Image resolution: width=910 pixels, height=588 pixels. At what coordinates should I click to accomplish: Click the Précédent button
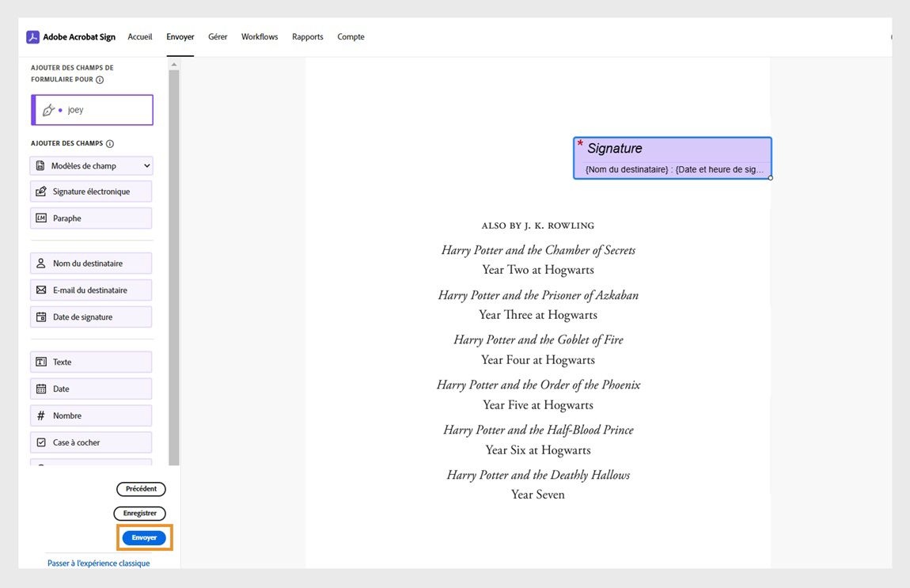pyautogui.click(x=141, y=489)
